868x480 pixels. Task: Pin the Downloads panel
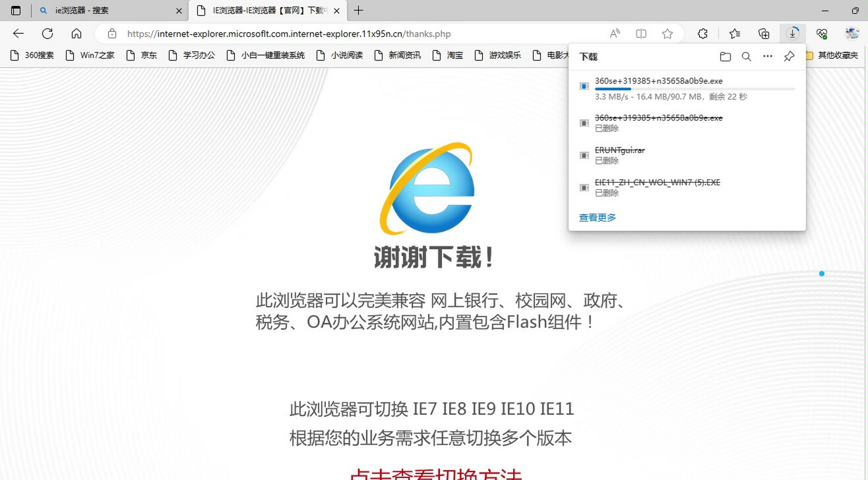pyautogui.click(x=789, y=57)
